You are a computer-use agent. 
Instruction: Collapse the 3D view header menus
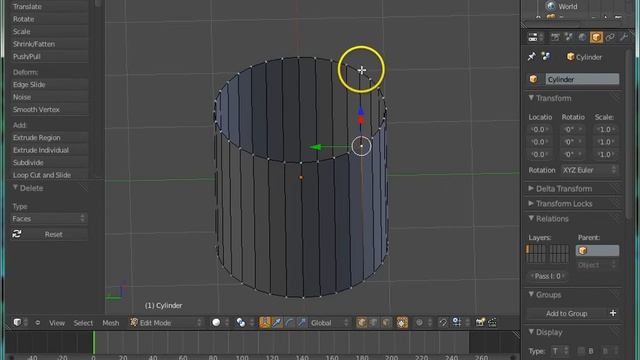point(38,322)
